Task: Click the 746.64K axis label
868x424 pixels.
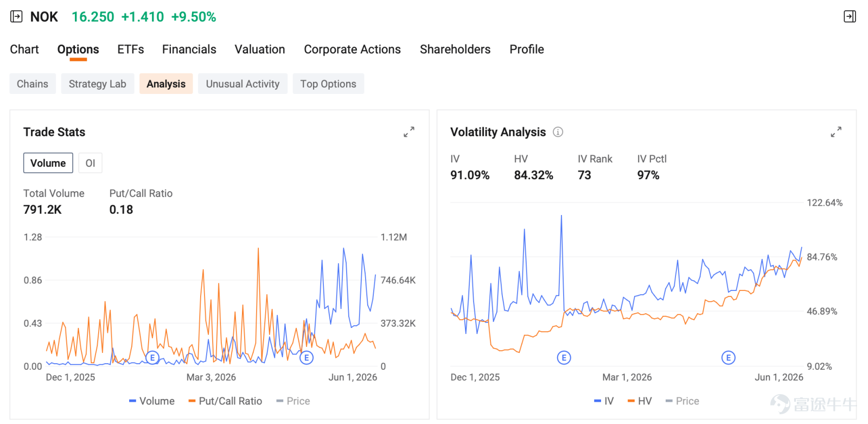Action: 398,280
